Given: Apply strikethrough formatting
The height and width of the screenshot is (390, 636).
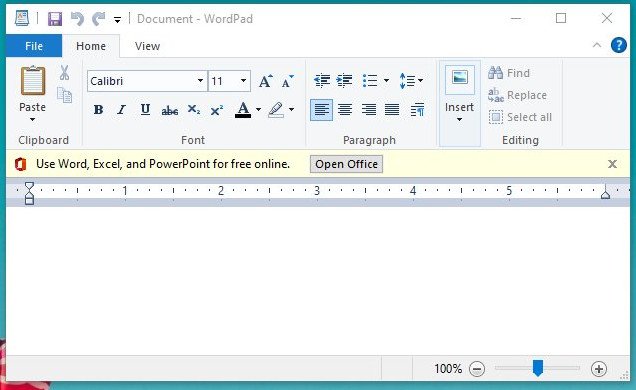Looking at the screenshot, I should click(170, 110).
